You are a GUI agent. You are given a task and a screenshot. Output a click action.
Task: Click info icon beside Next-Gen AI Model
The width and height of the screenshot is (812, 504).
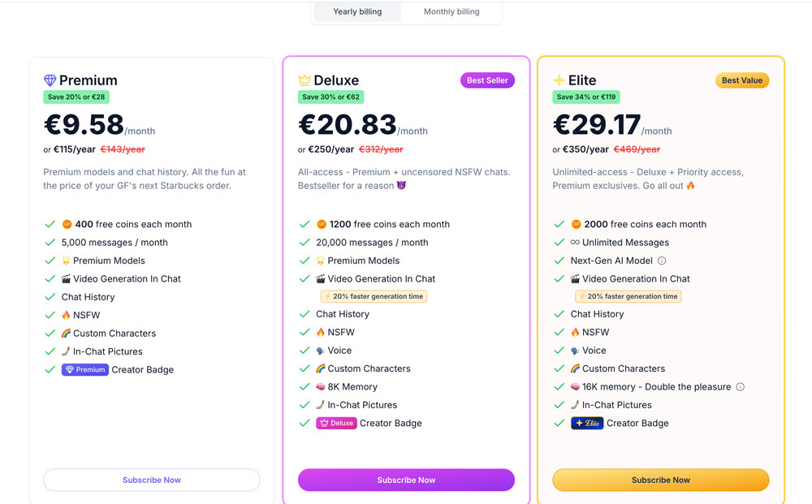(662, 261)
